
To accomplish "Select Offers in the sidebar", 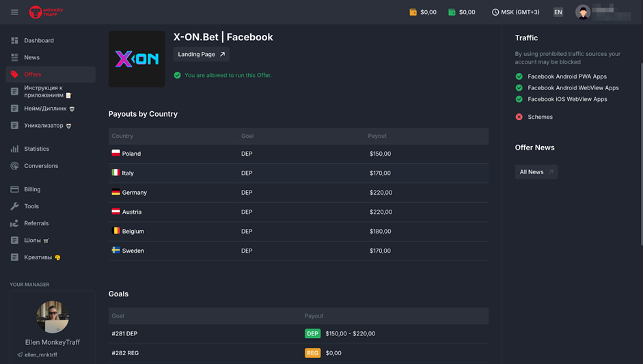I will point(51,74).
